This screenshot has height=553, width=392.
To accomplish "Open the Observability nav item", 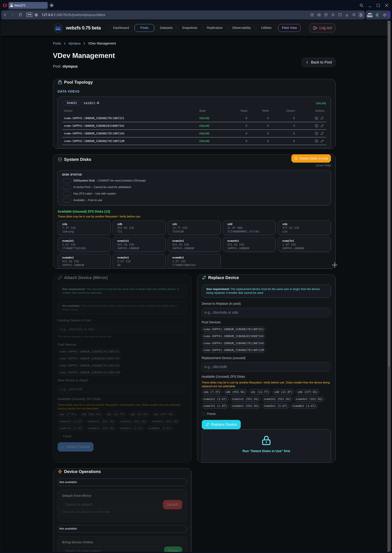I will 241,28.
